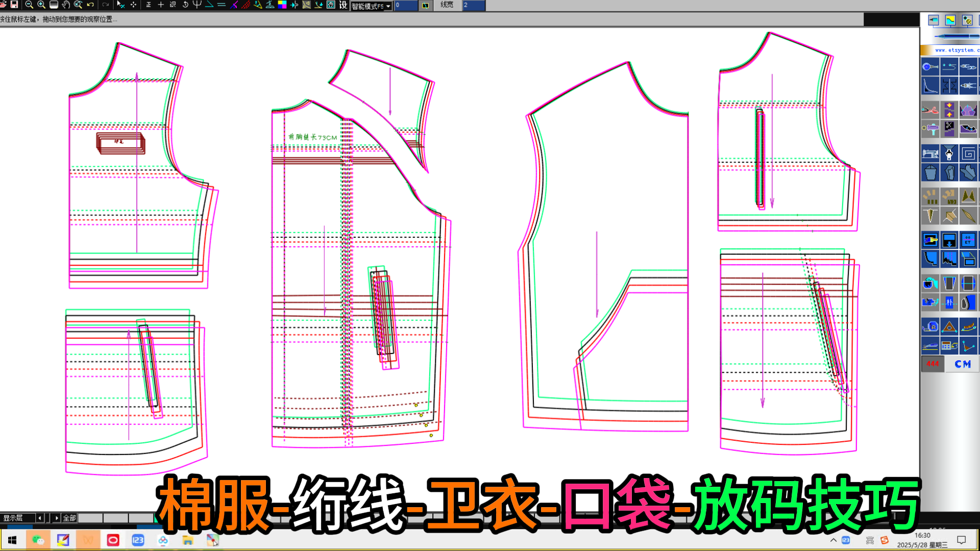Image resolution: width=980 pixels, height=551 pixels.
Task: Visit the www.etsystem link on right panel
Action: pos(955,51)
